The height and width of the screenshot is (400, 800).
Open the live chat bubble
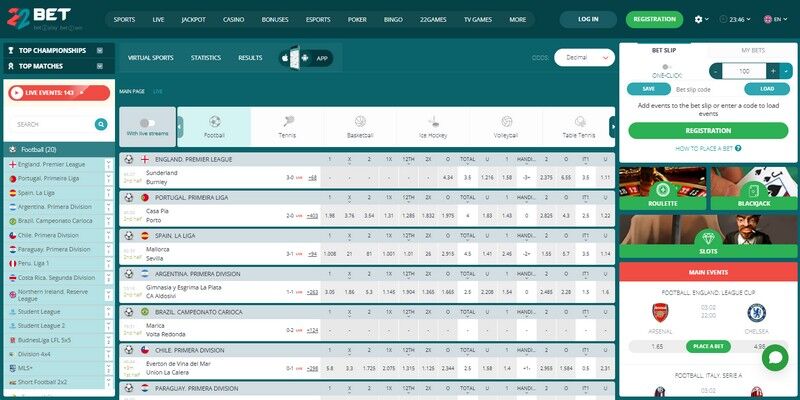(774, 358)
